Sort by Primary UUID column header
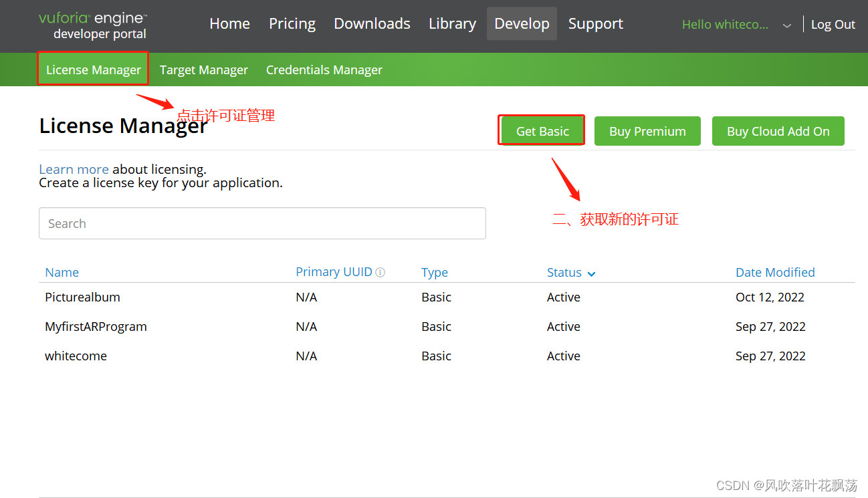Image resolution: width=868 pixels, height=498 pixels. pos(334,272)
